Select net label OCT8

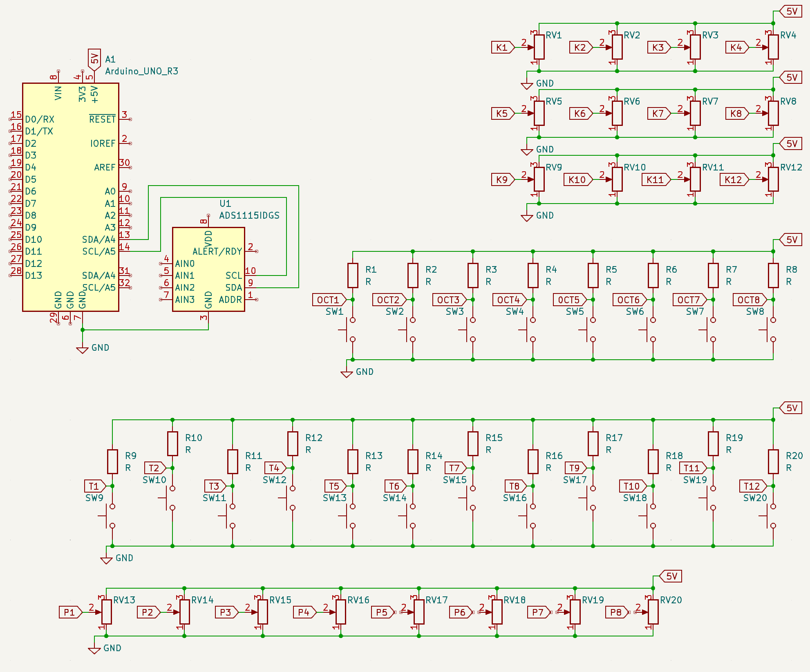750,300
